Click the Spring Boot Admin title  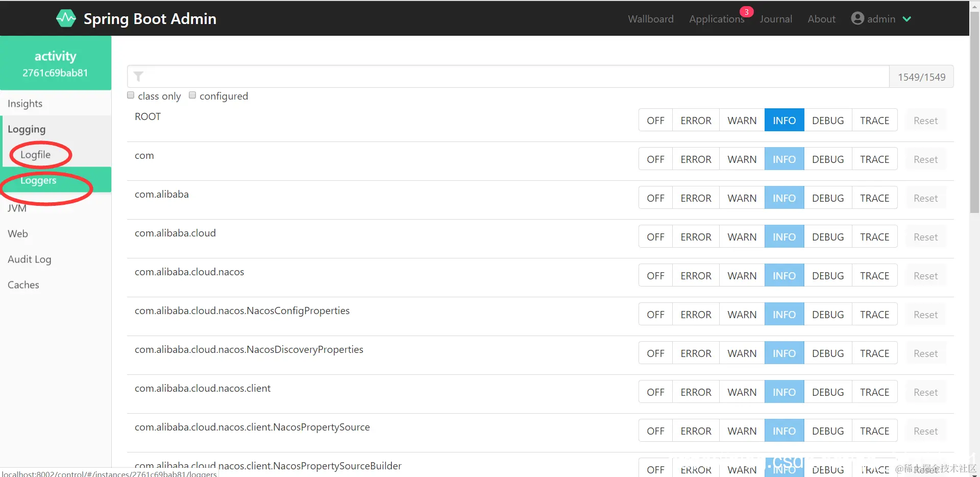click(150, 19)
